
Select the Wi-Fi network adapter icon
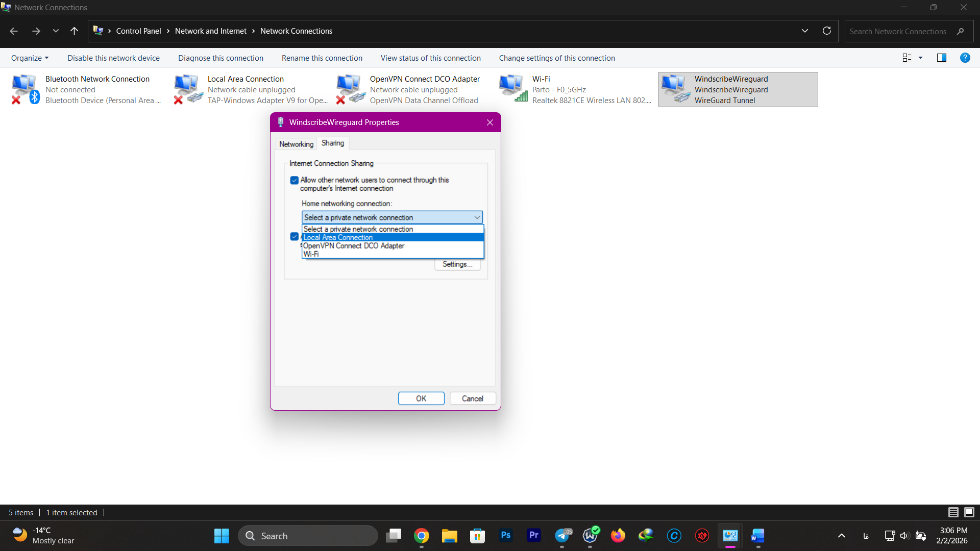click(x=512, y=89)
